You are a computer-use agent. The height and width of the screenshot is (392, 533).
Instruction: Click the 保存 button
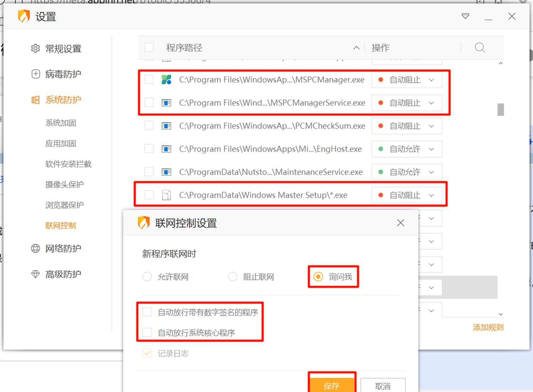click(x=332, y=385)
